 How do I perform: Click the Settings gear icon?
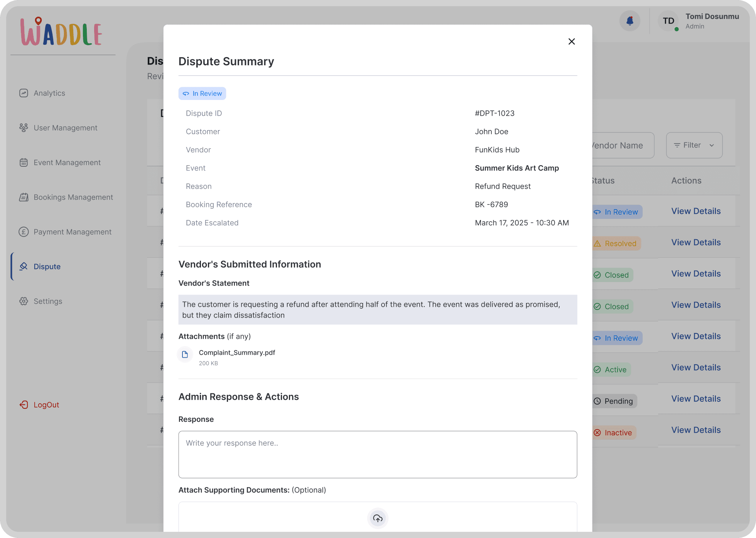point(24,301)
